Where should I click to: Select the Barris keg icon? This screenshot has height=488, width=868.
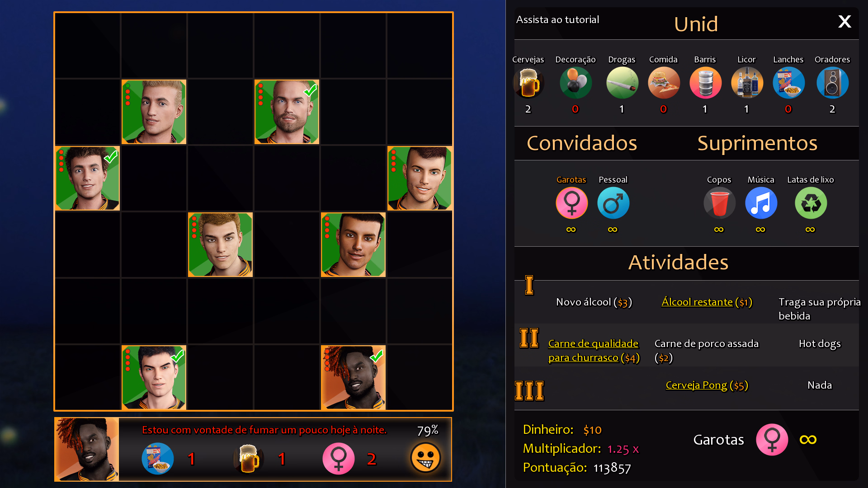click(x=705, y=83)
